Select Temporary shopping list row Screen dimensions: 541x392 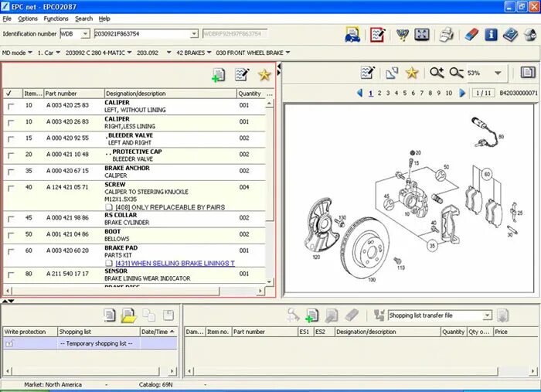(x=90, y=344)
